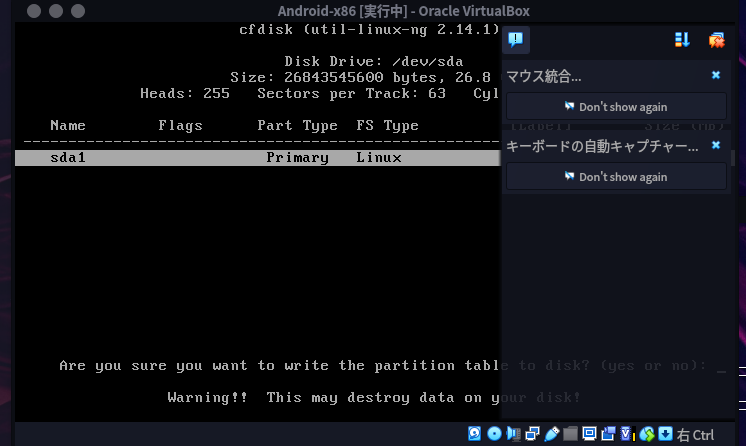Open the USB devices status icon

(551, 434)
